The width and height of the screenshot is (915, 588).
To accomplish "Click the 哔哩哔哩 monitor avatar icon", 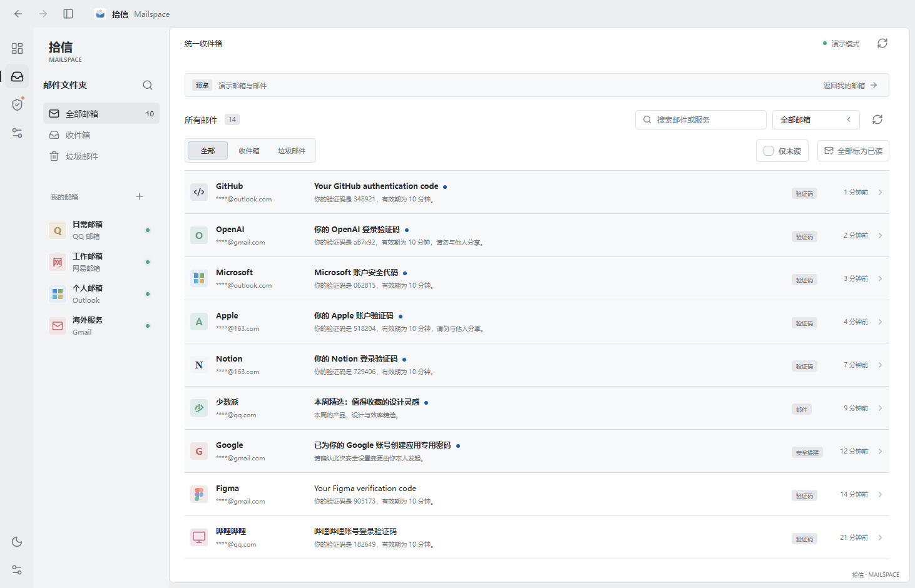I will pos(199,537).
